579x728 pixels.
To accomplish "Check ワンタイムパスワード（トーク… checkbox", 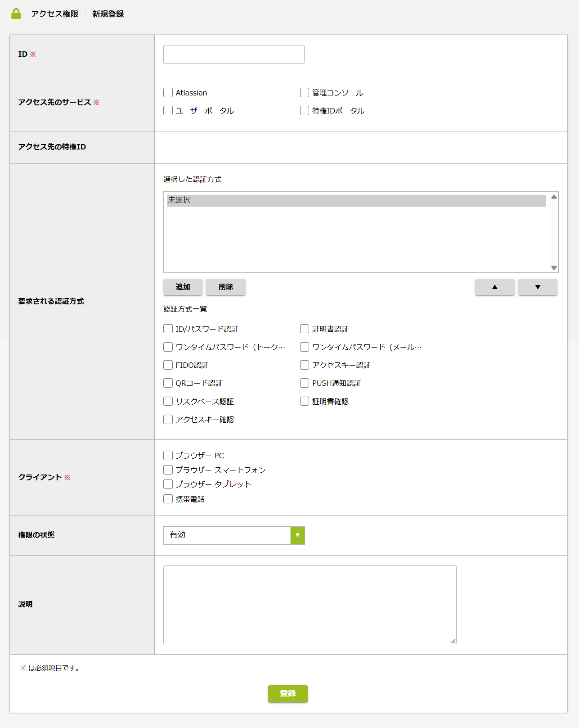I will [x=168, y=347].
